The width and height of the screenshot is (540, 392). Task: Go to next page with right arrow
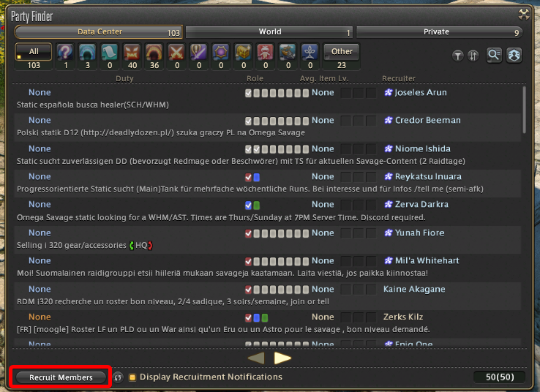point(282,358)
